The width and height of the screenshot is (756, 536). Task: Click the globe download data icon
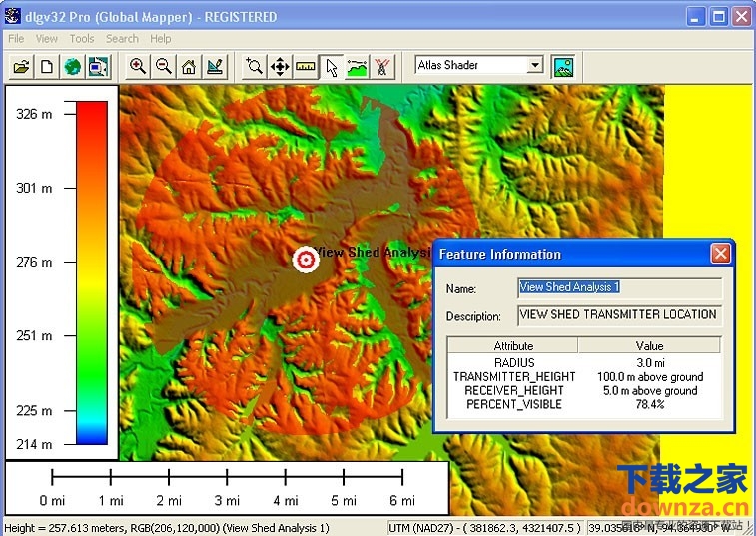point(72,67)
